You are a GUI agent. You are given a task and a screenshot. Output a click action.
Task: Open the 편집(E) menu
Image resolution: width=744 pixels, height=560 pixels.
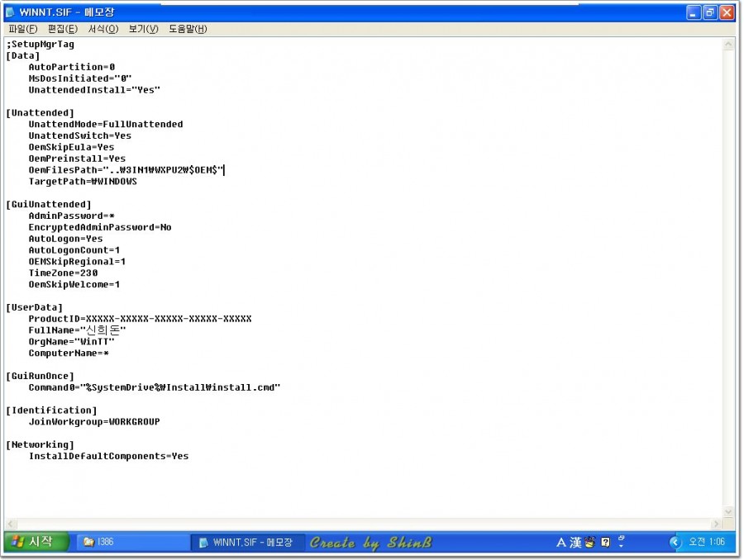63,29
